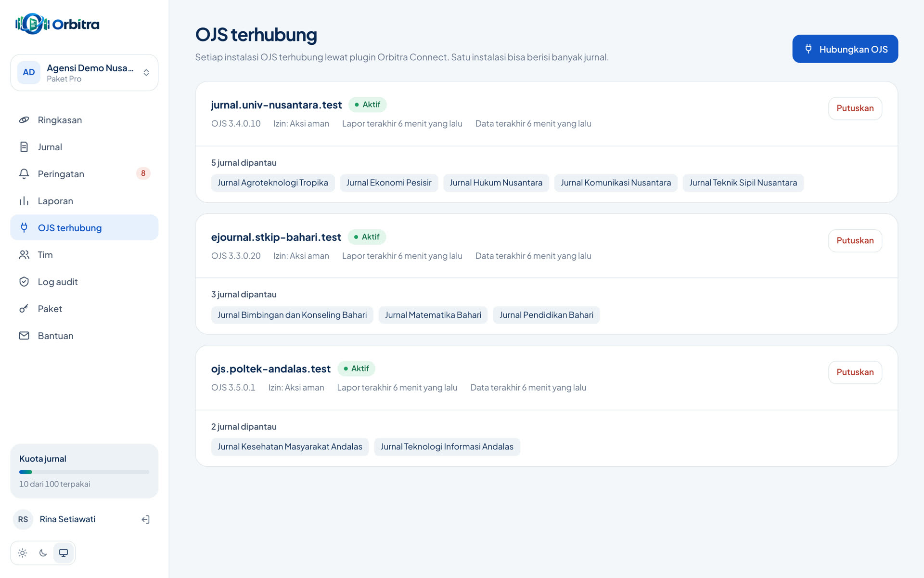Click the Laporan bar chart icon
Image resolution: width=924 pixels, height=578 pixels.
24,201
